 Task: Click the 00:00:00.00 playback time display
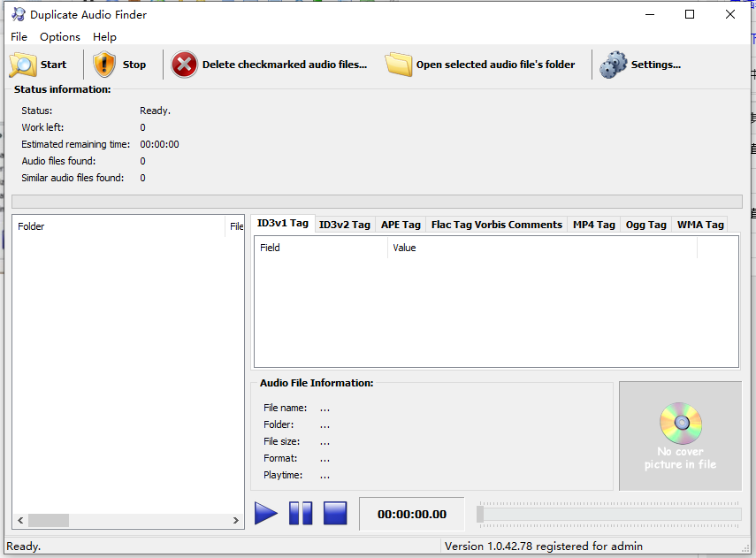pyautogui.click(x=412, y=514)
